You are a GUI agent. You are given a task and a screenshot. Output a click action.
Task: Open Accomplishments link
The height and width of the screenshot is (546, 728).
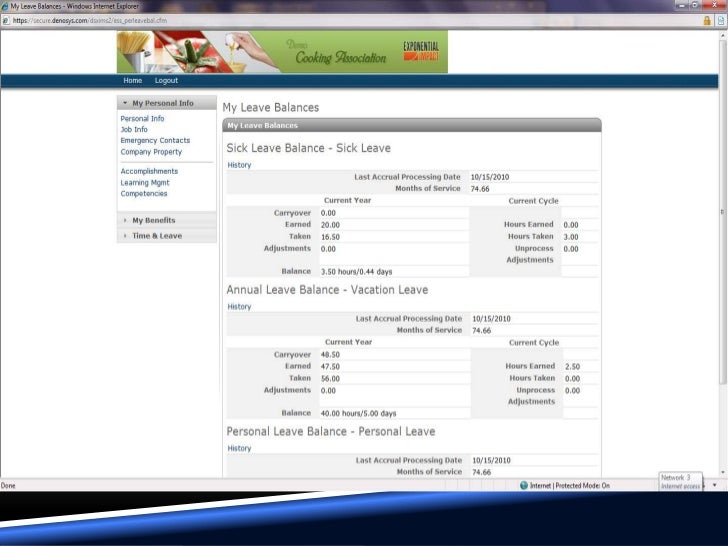pyautogui.click(x=149, y=171)
